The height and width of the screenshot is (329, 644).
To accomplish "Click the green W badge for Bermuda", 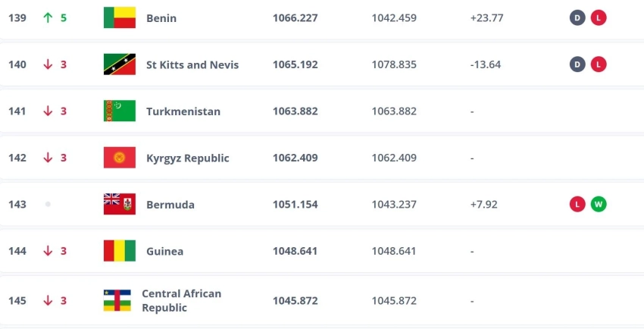I will [599, 205].
